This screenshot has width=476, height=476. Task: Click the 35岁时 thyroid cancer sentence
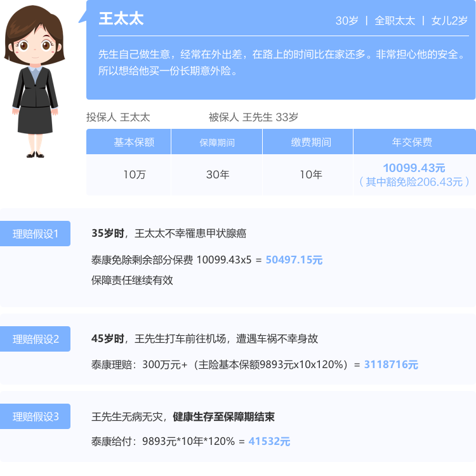point(169,233)
